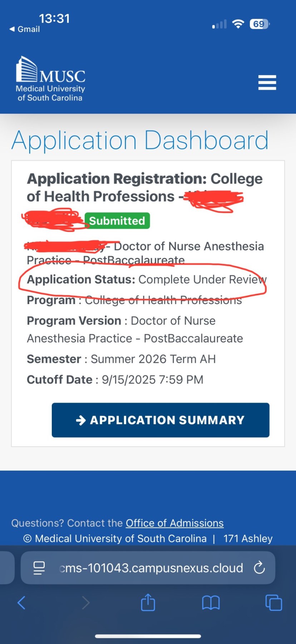Click the Application Dashboard heading
Viewport: 296px width, 644px height.
[140, 140]
